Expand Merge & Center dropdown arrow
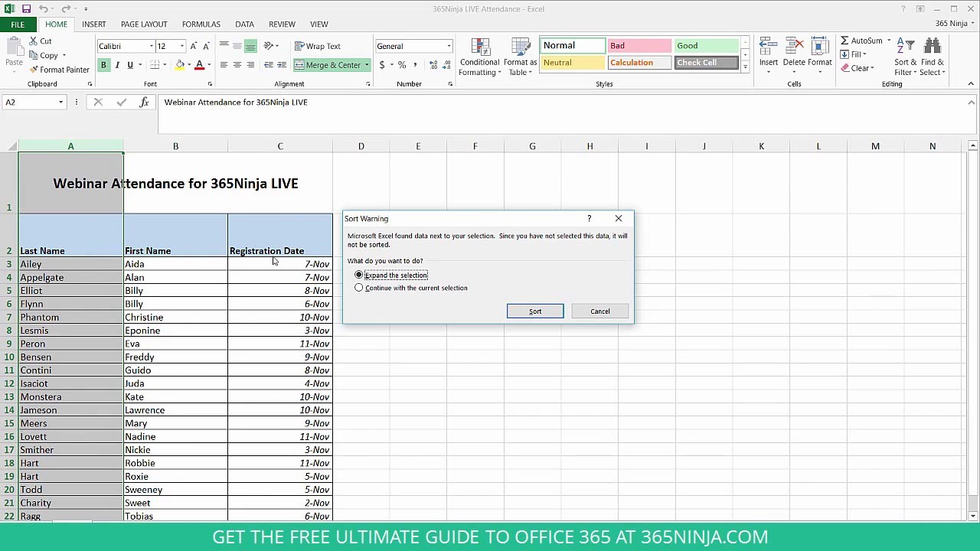Screen dimensions: 980x551 pyautogui.click(x=367, y=65)
